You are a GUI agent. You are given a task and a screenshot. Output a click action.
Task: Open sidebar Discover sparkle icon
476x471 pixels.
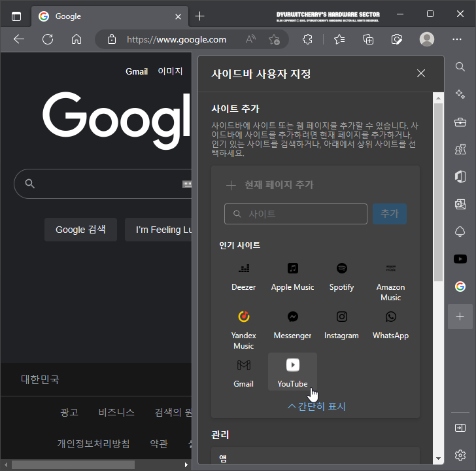click(460, 94)
